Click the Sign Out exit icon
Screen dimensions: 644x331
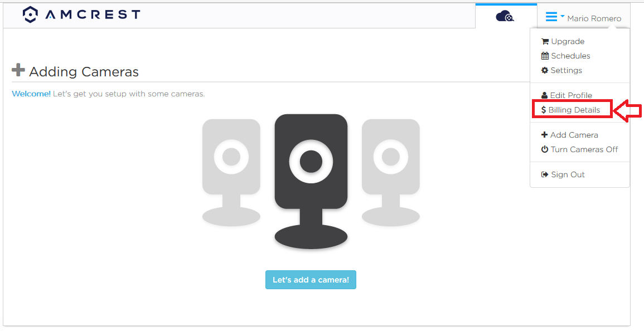pyautogui.click(x=545, y=174)
